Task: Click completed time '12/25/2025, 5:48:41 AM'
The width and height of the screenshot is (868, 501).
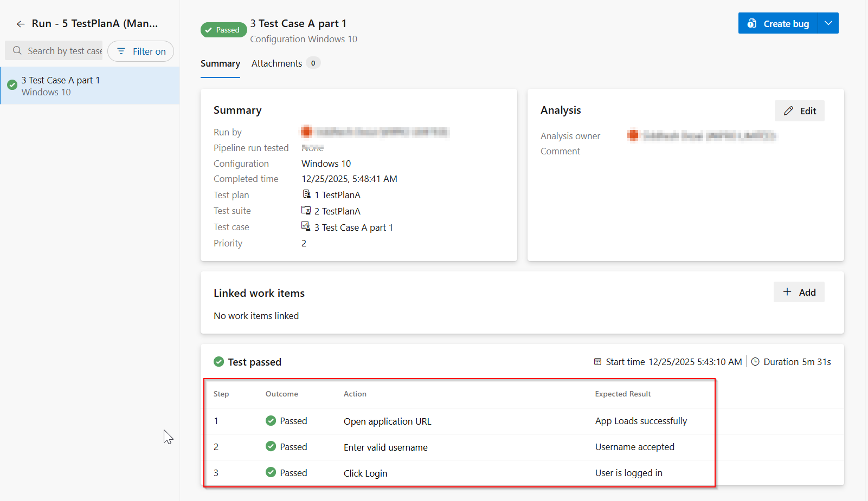Action: coord(349,179)
